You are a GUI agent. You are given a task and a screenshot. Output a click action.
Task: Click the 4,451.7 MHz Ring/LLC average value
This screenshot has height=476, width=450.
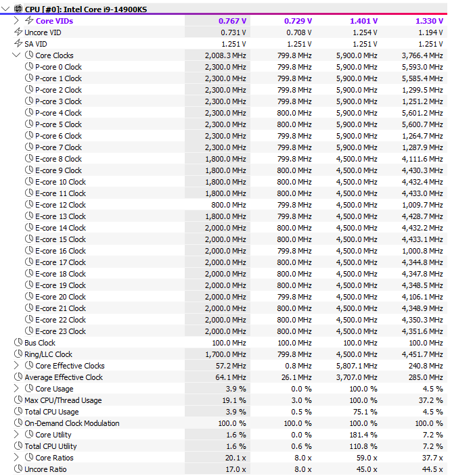pos(422,354)
